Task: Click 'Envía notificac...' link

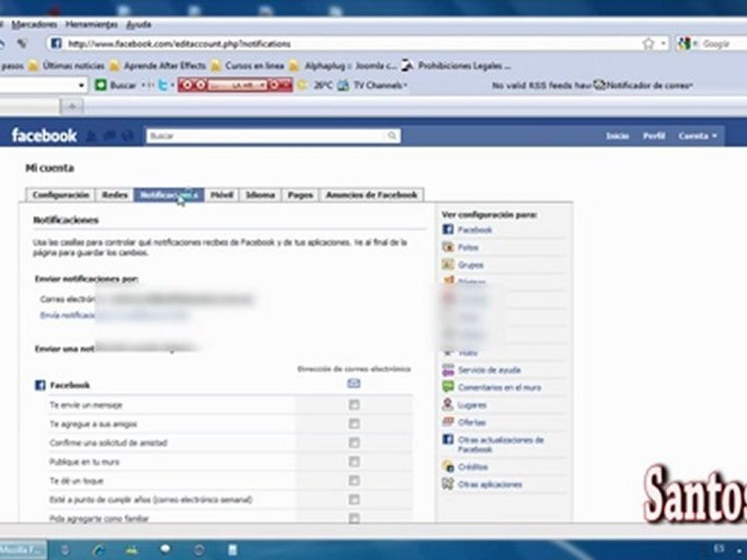Action: (68, 315)
